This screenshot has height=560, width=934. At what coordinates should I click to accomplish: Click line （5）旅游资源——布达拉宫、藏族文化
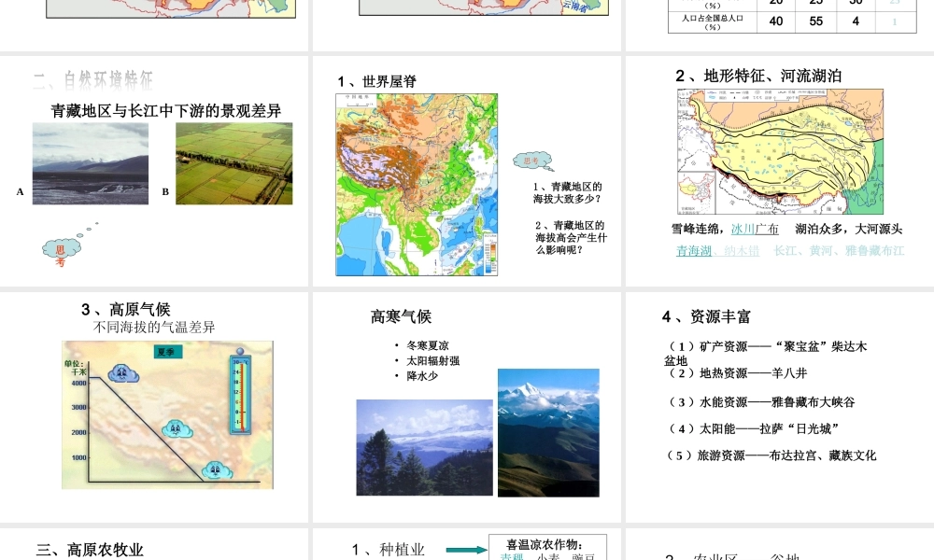[x=771, y=455]
